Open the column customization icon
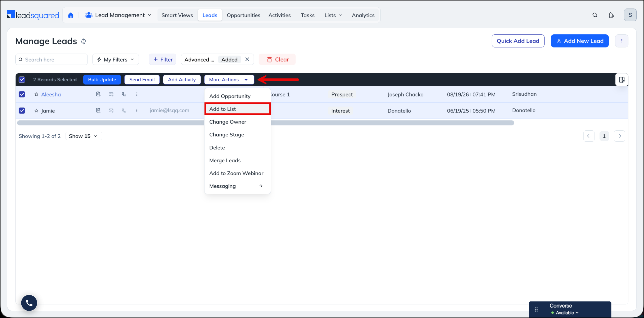644x318 pixels. [622, 80]
